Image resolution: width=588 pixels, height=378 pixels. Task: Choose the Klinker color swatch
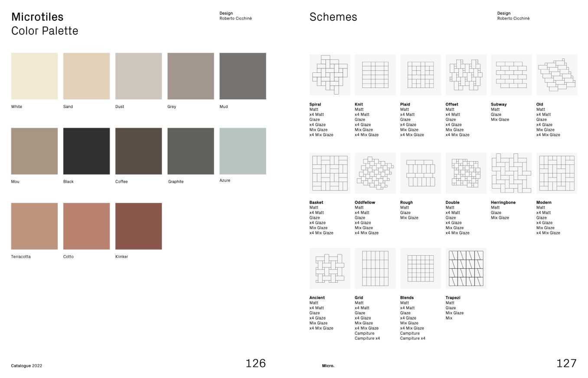[138, 226]
